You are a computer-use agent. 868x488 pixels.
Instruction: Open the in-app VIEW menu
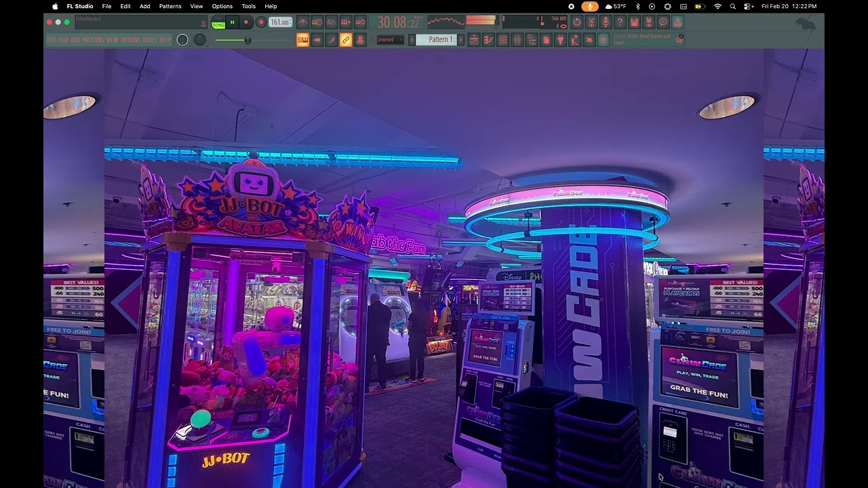pyautogui.click(x=113, y=40)
